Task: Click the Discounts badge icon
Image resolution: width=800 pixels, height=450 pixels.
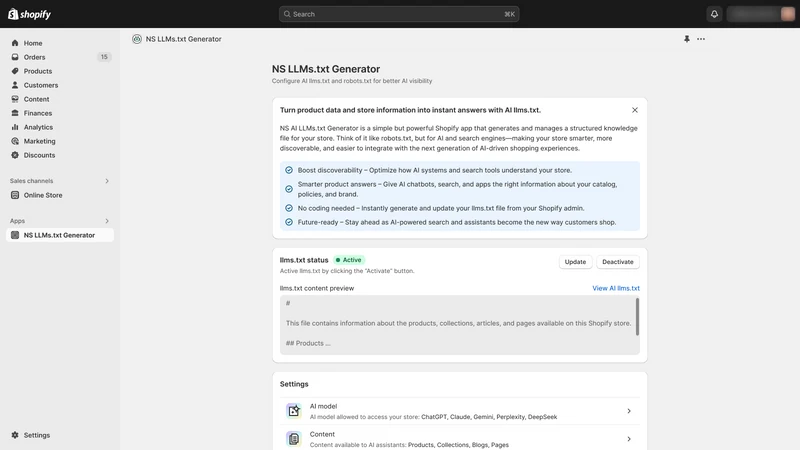Action: click(15, 155)
